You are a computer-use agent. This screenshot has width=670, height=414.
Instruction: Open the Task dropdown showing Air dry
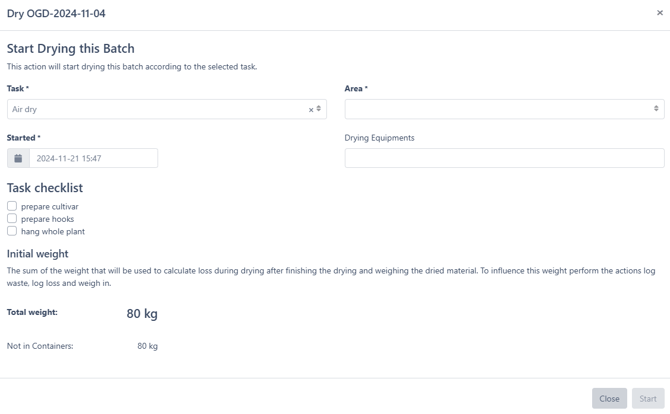coord(167,109)
